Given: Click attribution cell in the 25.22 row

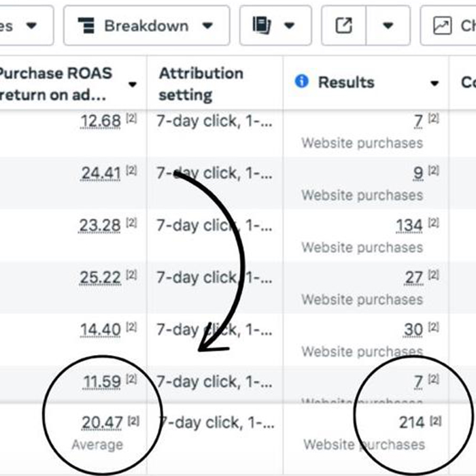Looking at the screenshot, I should click(x=214, y=277).
